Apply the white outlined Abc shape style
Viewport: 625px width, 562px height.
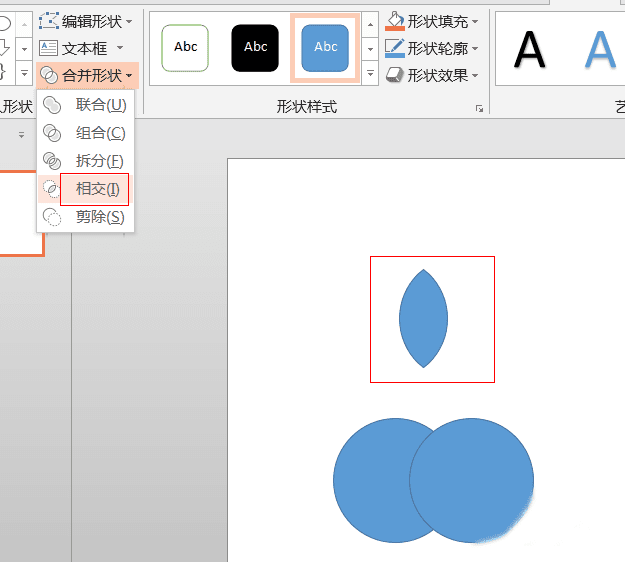pos(185,48)
